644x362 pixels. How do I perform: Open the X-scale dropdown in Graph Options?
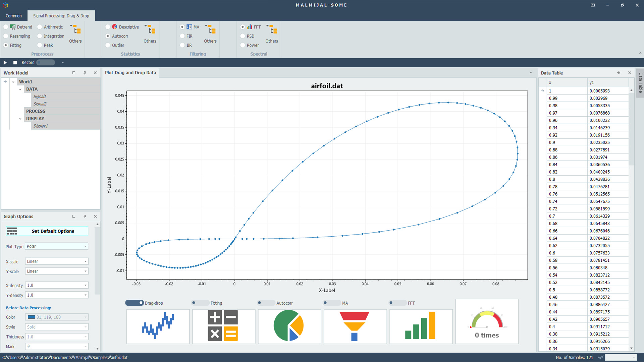pos(56,261)
